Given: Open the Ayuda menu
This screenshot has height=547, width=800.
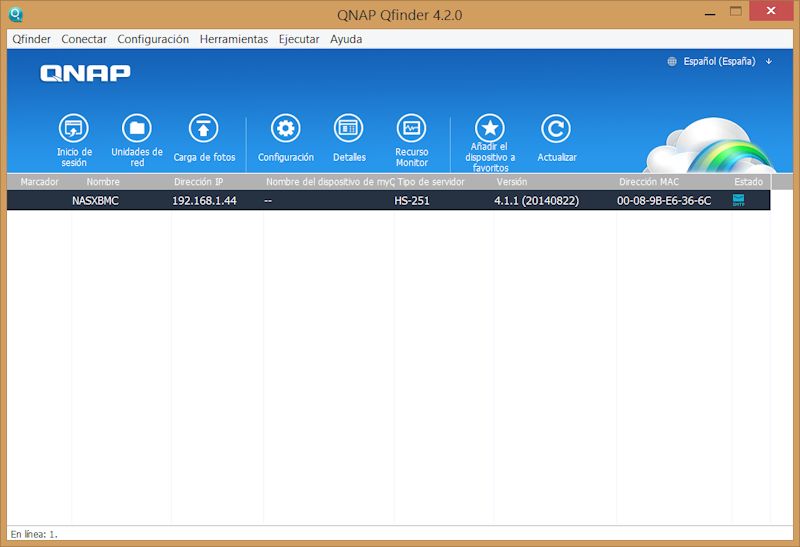Looking at the screenshot, I should pos(346,39).
